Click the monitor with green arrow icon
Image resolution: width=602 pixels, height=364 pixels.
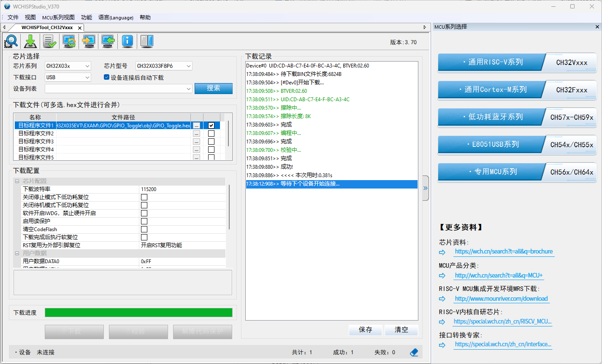(x=108, y=41)
